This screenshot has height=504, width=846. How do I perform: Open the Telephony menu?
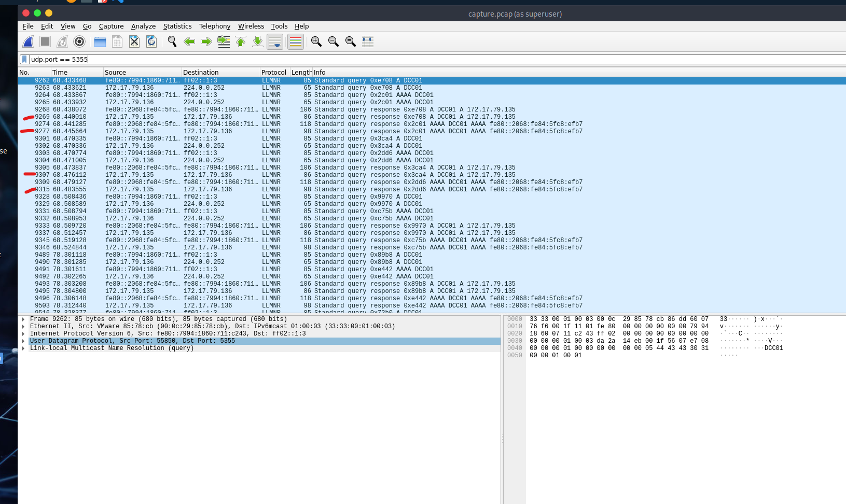[215, 26]
